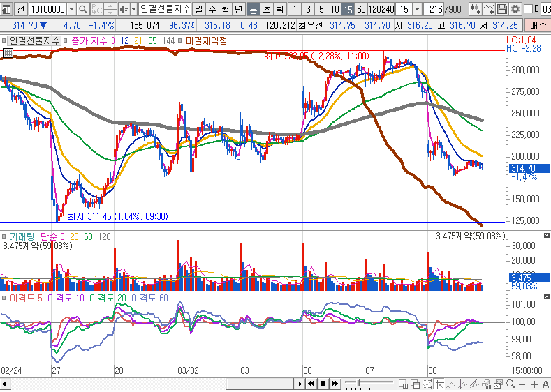The height and width of the screenshot is (392, 551).
Task: Expand the minute interval dropdown showing 15
Action: (418, 10)
